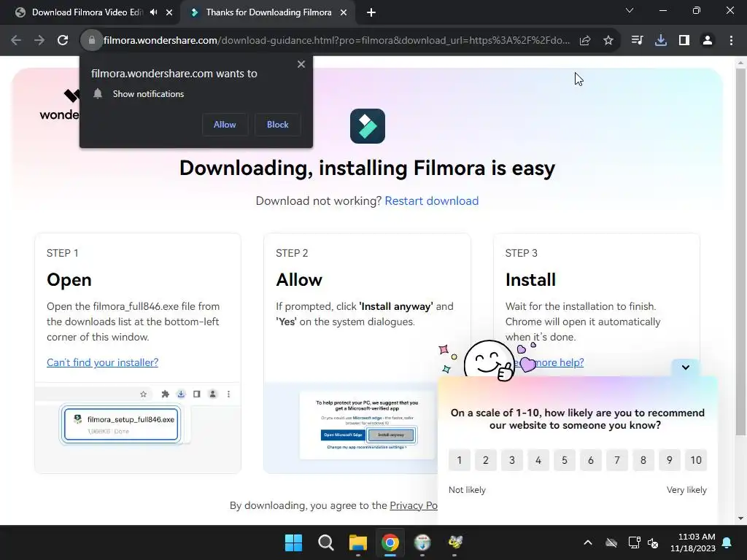Rate 9 on the recommendation survey
This screenshot has height=560, width=747.
point(670,460)
